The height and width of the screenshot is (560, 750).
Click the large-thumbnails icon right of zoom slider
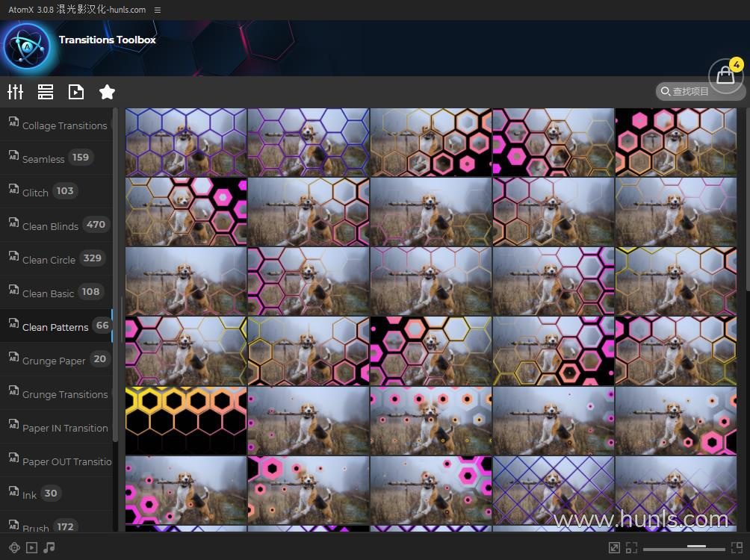(x=737, y=547)
